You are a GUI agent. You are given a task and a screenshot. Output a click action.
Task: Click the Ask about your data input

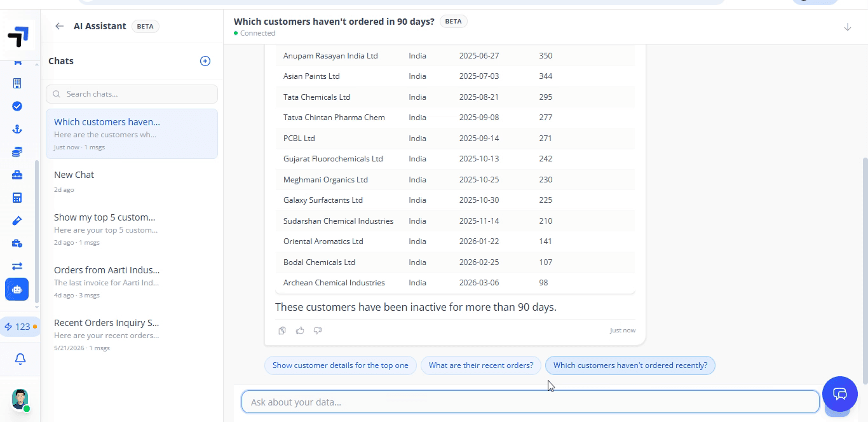531,402
